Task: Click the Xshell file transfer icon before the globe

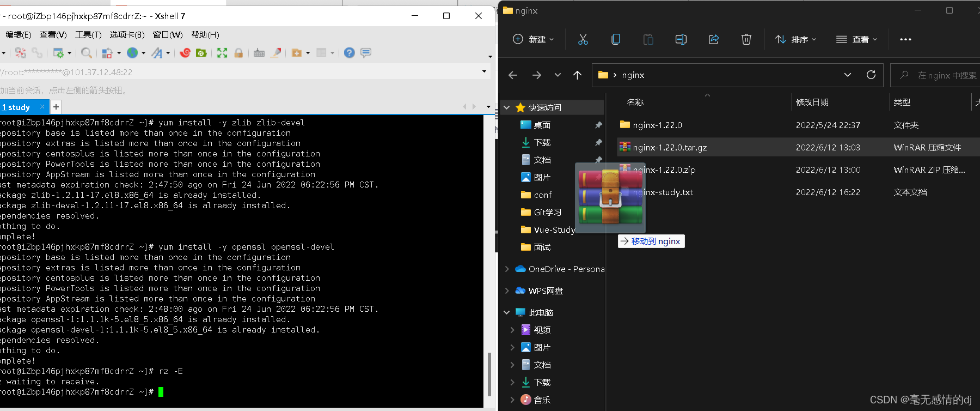Action: click(107, 53)
